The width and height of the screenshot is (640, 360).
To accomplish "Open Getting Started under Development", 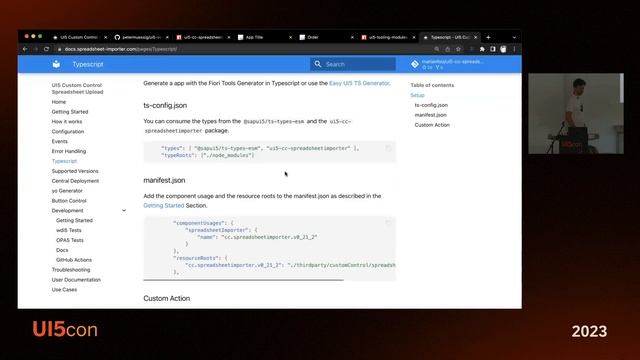I will click(x=74, y=220).
